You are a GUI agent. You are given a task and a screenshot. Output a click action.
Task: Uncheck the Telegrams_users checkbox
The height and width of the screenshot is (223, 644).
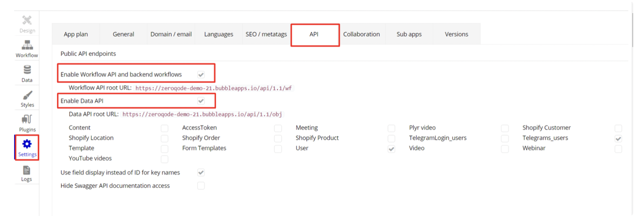point(618,138)
